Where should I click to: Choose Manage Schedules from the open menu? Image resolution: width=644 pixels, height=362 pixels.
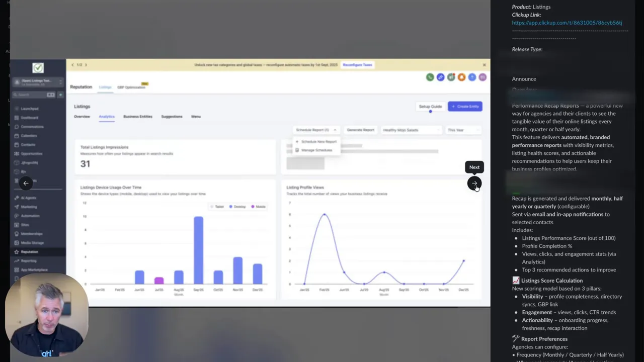tap(316, 150)
